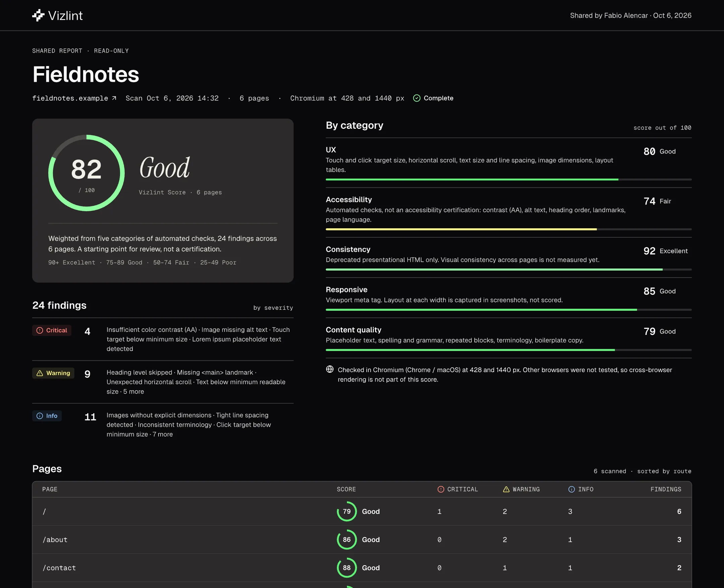Select the Responsive category title
Image resolution: width=724 pixels, height=588 pixels.
347,290
